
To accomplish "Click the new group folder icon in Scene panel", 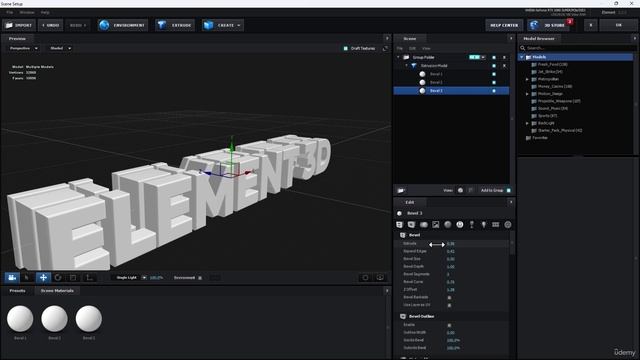I will [401, 190].
